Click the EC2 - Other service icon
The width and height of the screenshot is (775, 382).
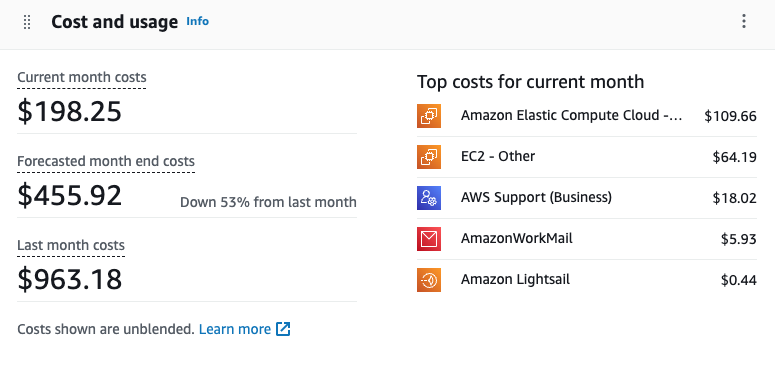click(x=429, y=157)
